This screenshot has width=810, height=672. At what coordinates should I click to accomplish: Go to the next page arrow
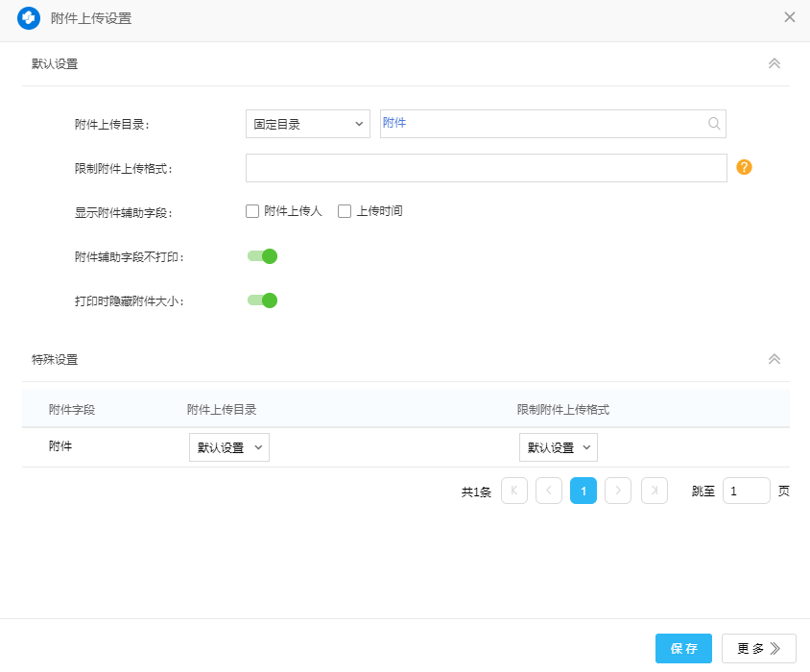618,491
